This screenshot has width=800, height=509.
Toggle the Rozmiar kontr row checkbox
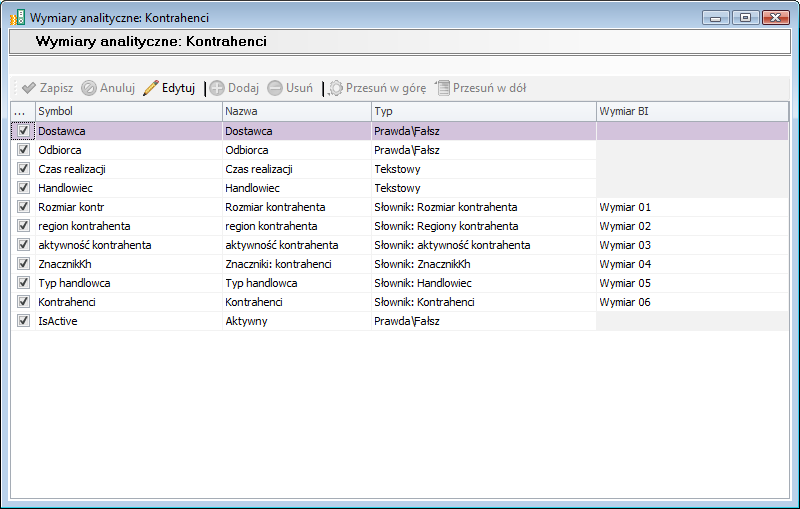coord(23,207)
